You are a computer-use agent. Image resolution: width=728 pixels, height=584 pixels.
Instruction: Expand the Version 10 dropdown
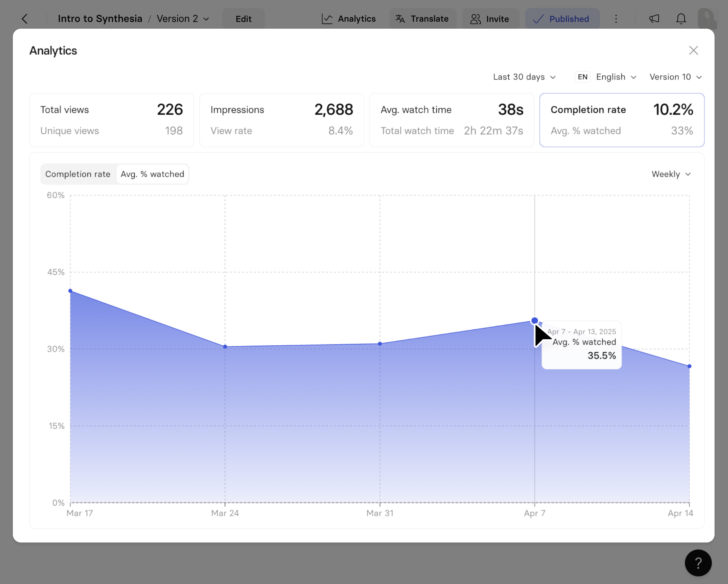(x=675, y=77)
